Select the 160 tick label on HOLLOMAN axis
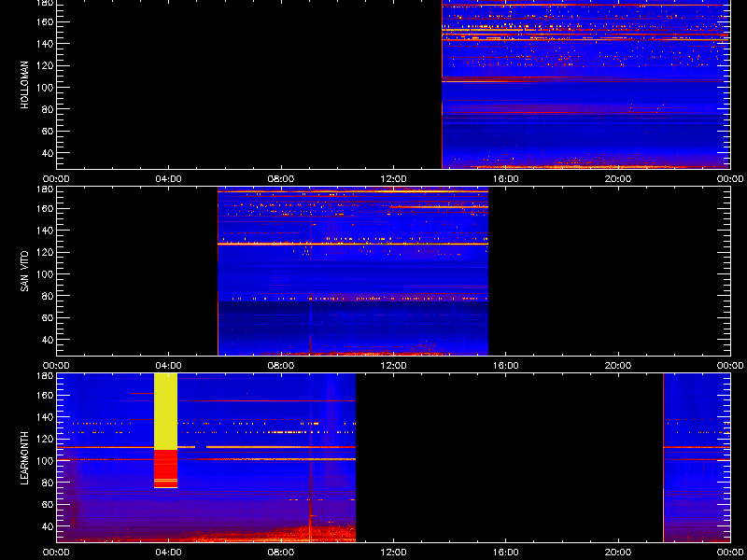747x560 pixels. [x=44, y=21]
